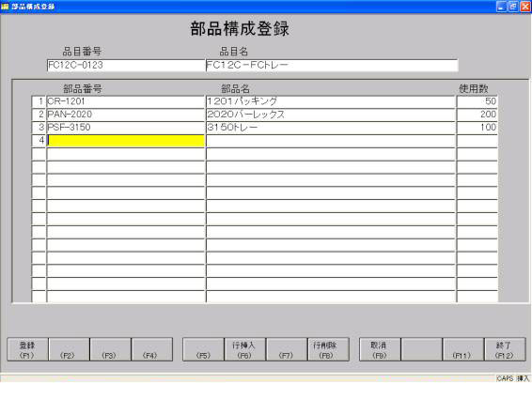Click the 行削除 (F8) button
532x399 pixels.
tap(328, 349)
